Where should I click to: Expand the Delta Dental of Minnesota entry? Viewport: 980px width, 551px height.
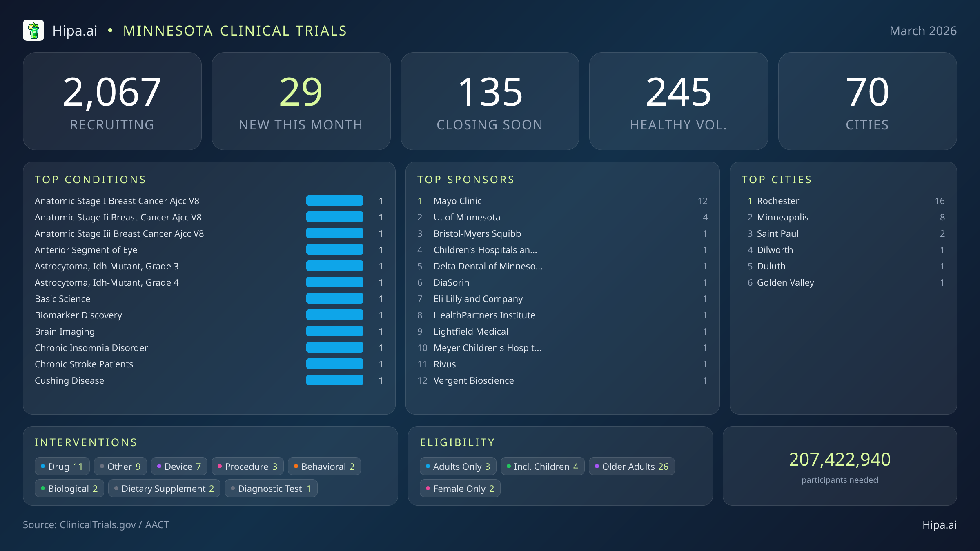pyautogui.click(x=488, y=266)
